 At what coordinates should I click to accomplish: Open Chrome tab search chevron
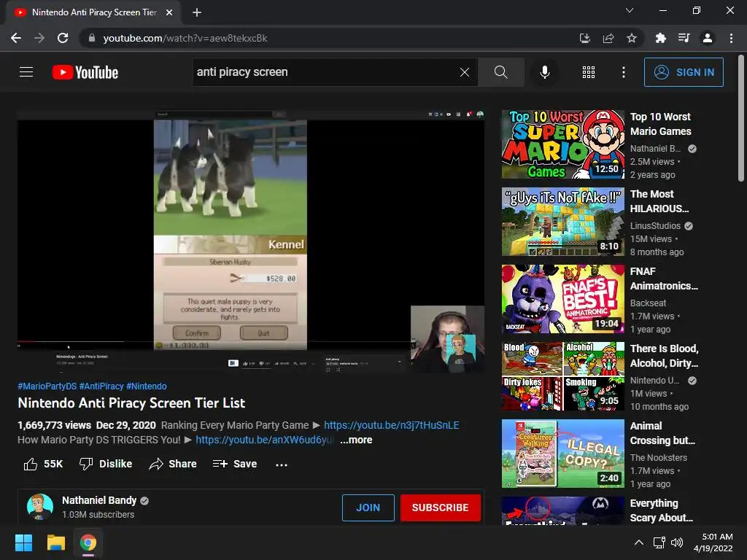[630, 10]
